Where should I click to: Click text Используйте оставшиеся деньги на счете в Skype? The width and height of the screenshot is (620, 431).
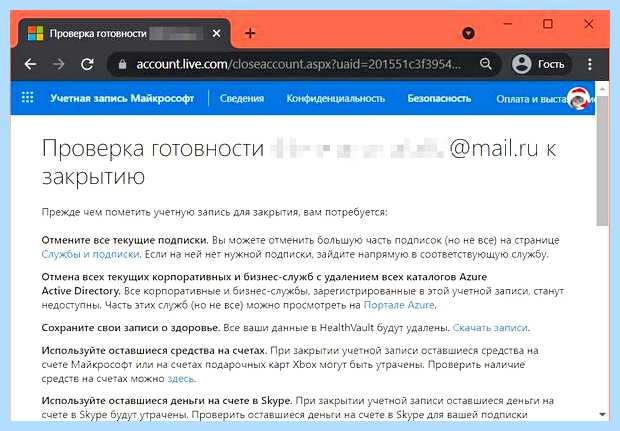[x=167, y=400]
